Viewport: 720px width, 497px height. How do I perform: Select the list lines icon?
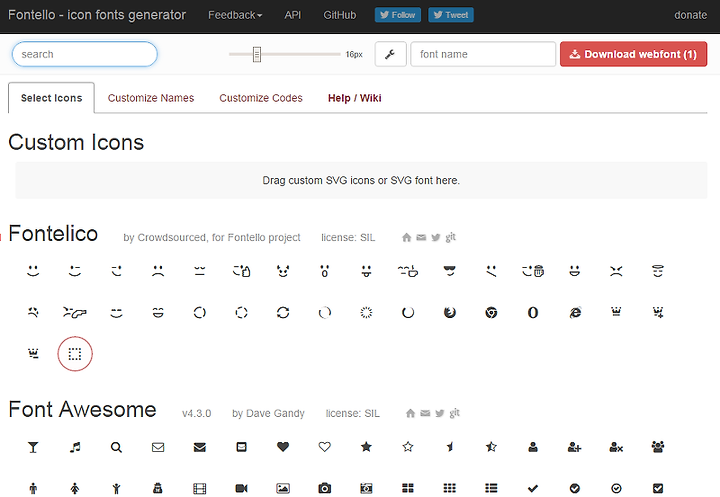491,488
